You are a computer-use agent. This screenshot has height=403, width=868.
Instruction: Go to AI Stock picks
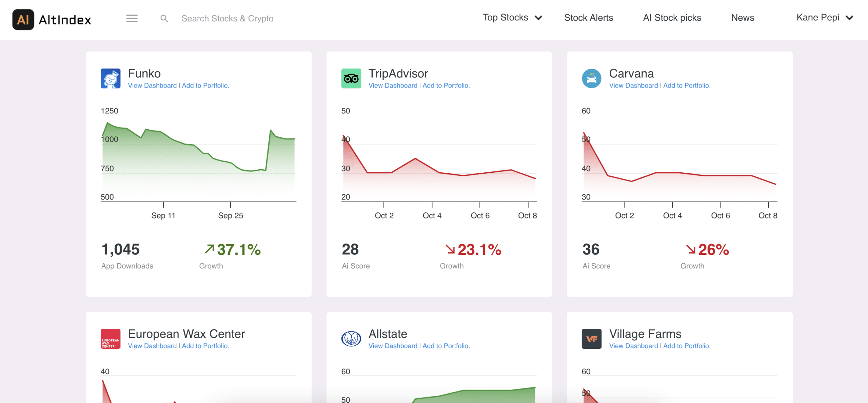[x=672, y=18]
